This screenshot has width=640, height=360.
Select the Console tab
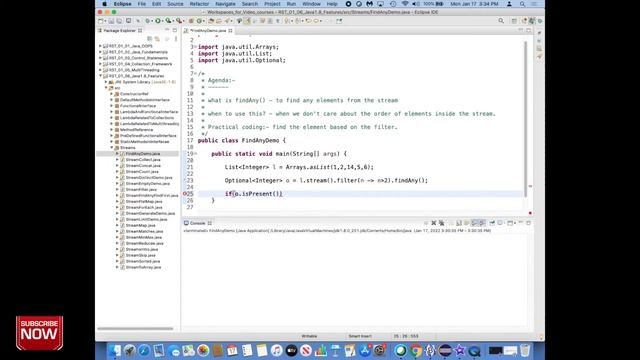click(x=198, y=223)
